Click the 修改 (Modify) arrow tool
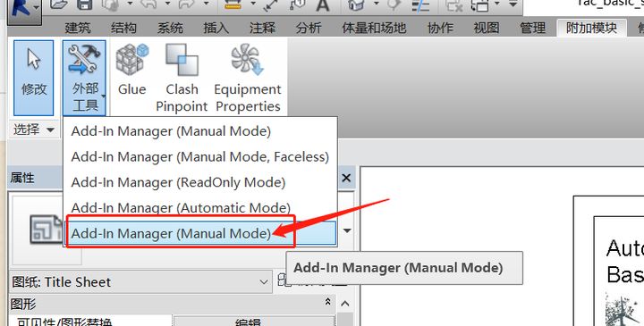Screen dimensions: 644x326 point(34,78)
